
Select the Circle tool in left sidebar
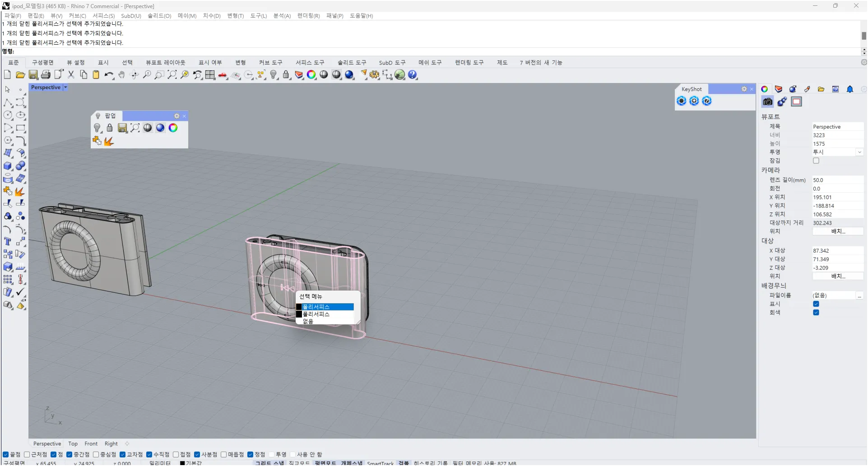coord(8,115)
